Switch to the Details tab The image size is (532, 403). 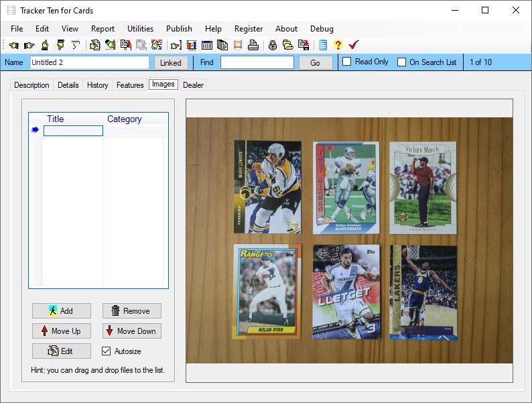click(x=68, y=85)
